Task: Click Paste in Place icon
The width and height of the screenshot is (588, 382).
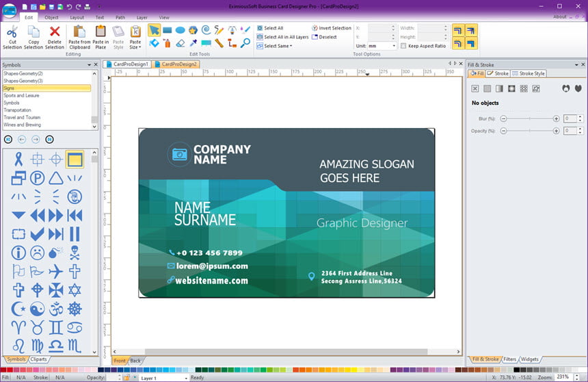Action: [101, 31]
